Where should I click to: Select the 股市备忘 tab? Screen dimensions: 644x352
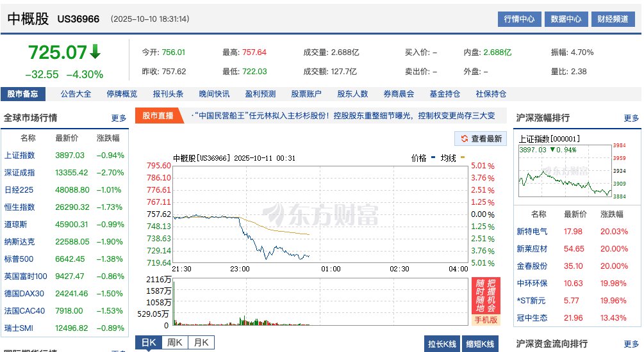[x=22, y=94]
